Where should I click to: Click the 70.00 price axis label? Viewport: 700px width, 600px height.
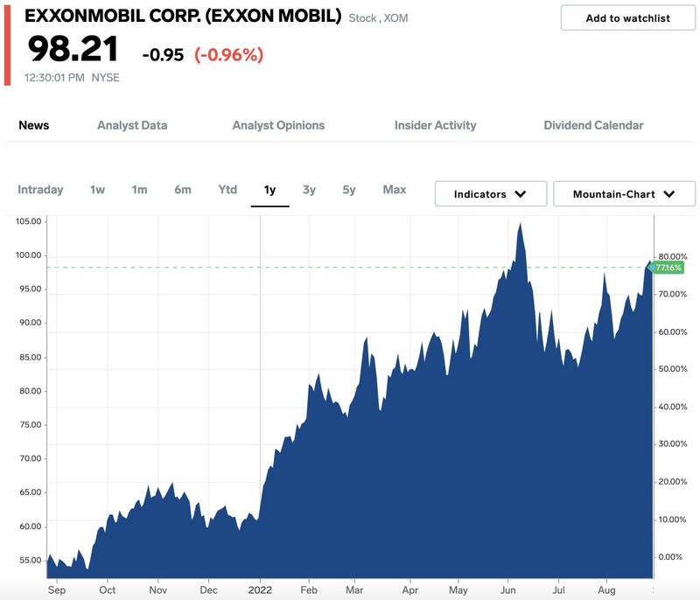[31, 458]
